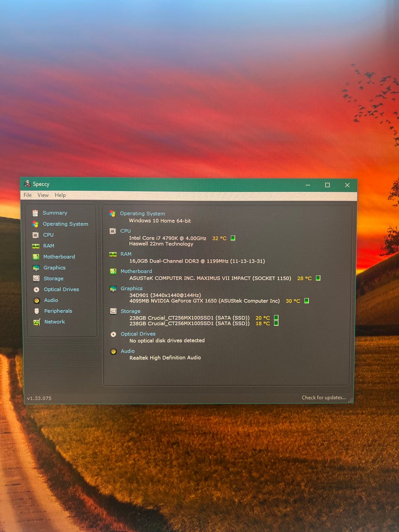Click the first SSD temperature indicator at 20 °C
This screenshot has width=399, height=532.
click(276, 318)
